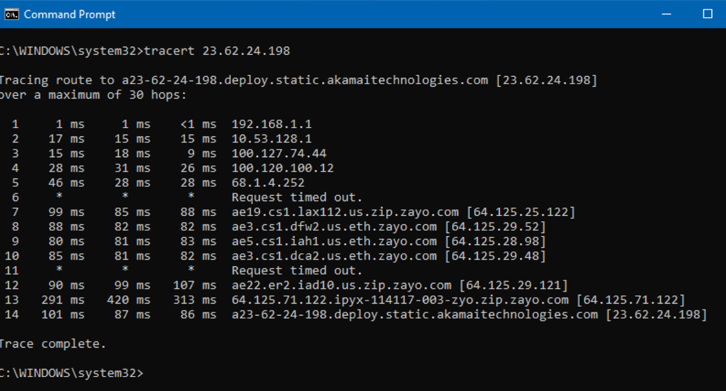The width and height of the screenshot is (726, 391).
Task: Maximize the Command Prompt window
Action: (x=707, y=14)
